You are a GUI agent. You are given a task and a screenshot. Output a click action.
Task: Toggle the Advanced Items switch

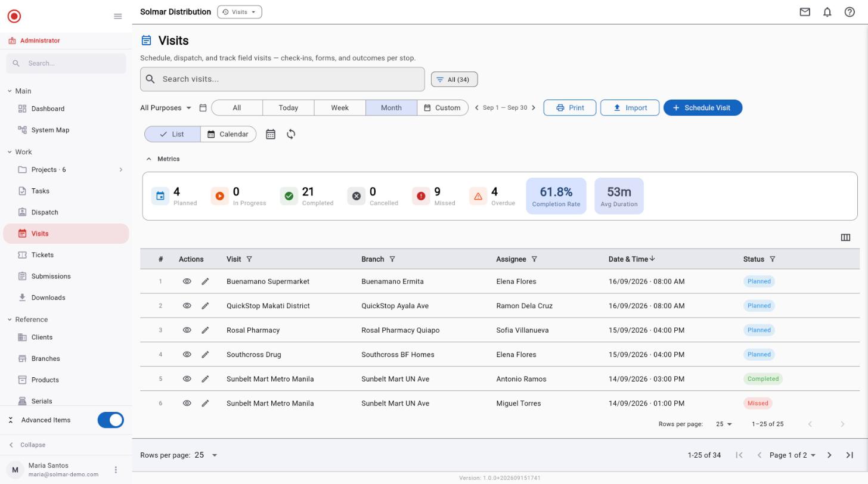pyautogui.click(x=111, y=420)
